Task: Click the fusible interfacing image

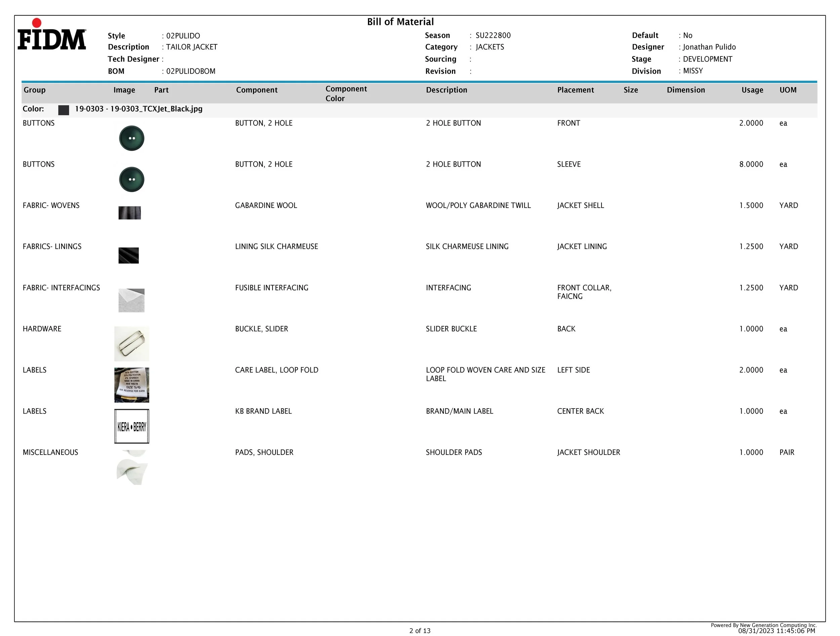Action: click(x=131, y=300)
